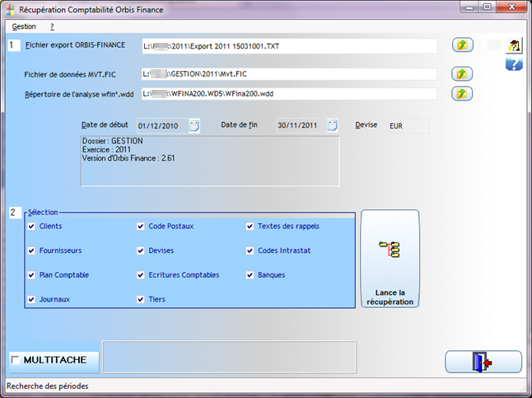Click the Lance la récupération button

pyautogui.click(x=390, y=259)
